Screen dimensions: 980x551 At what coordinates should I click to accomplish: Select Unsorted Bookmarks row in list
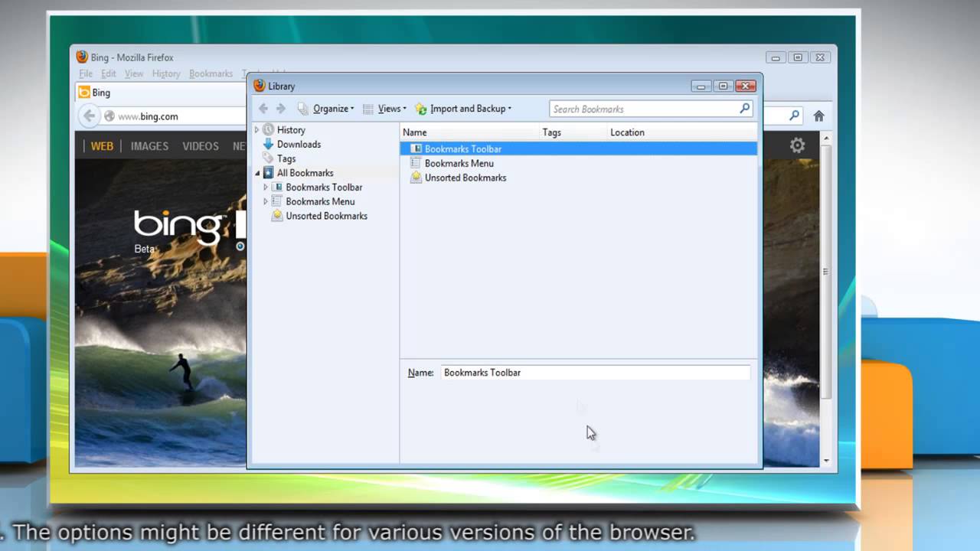pos(578,178)
